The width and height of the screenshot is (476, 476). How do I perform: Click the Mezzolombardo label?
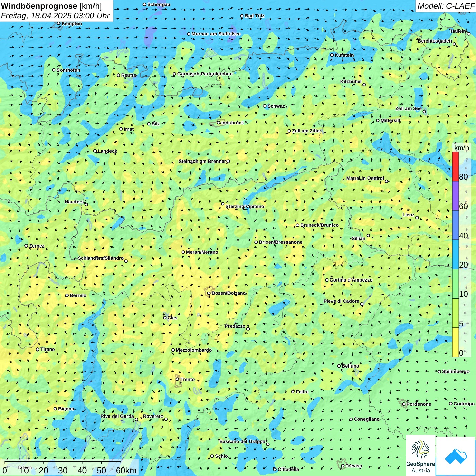[x=194, y=350]
